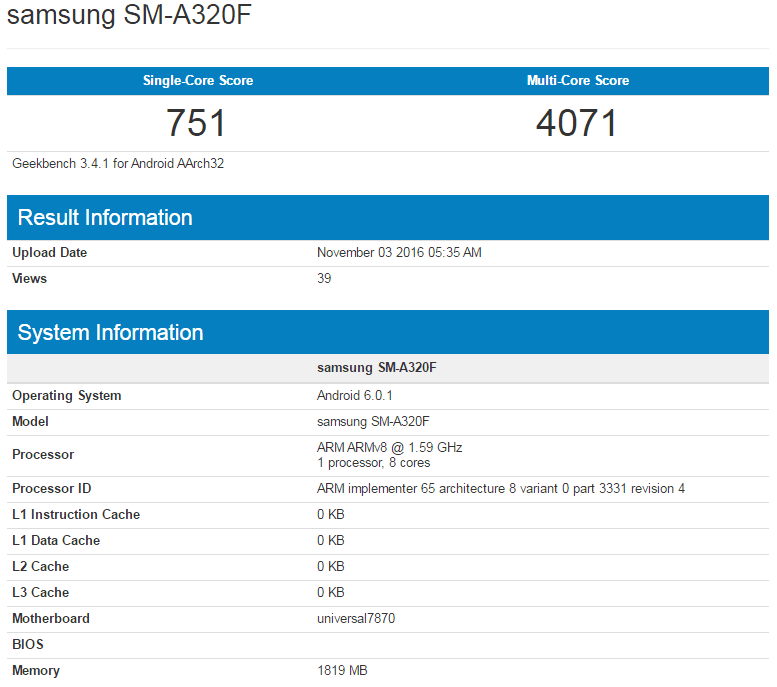Click the single-core score value 751
Image resolution: width=777 pixels, height=687 pixels.
197,123
